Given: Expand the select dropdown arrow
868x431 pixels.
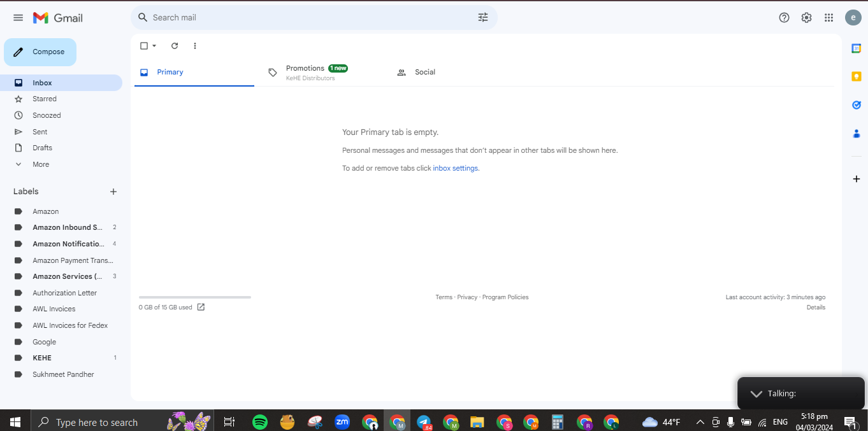Looking at the screenshot, I should click(154, 46).
